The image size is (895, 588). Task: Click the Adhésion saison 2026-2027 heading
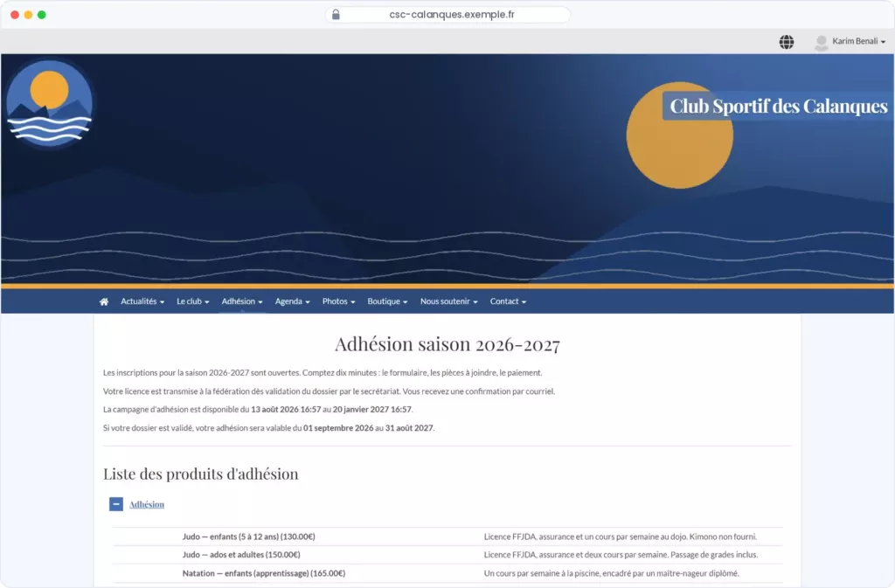point(447,344)
